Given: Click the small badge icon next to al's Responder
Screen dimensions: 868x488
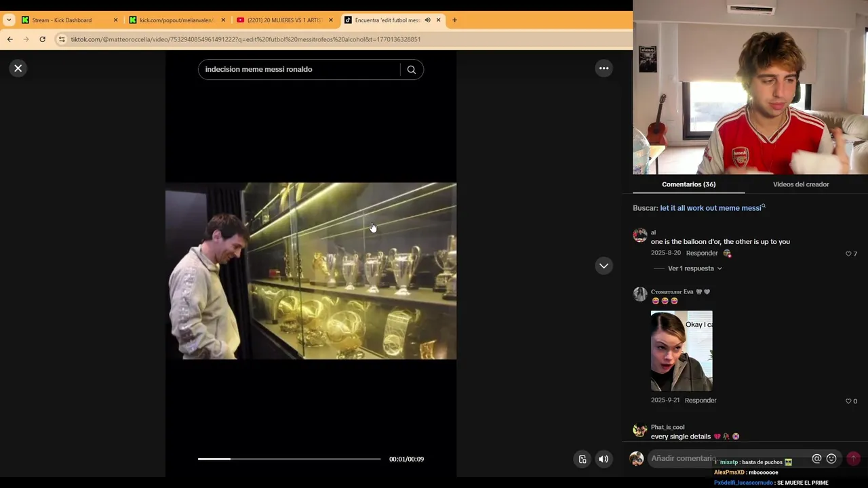Looking at the screenshot, I should [x=727, y=253].
